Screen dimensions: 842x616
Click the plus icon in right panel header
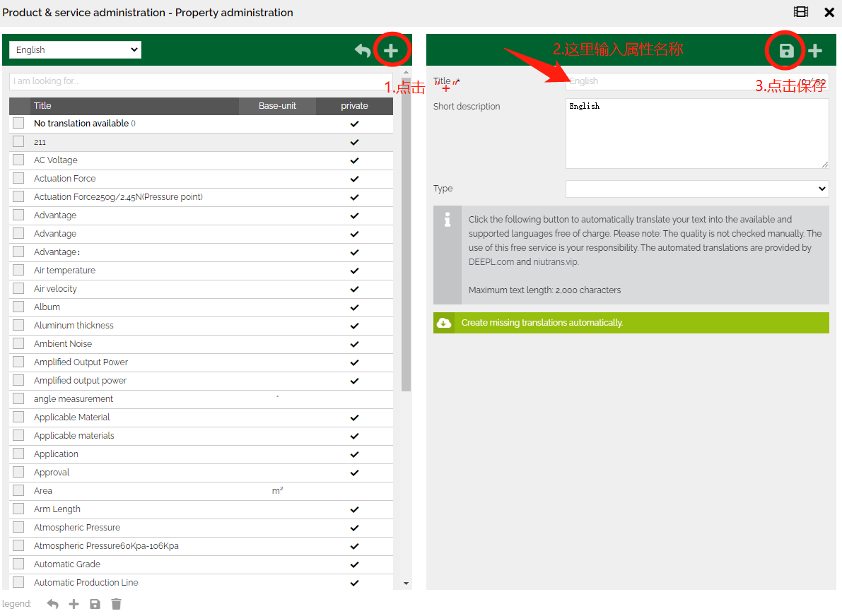tap(815, 50)
